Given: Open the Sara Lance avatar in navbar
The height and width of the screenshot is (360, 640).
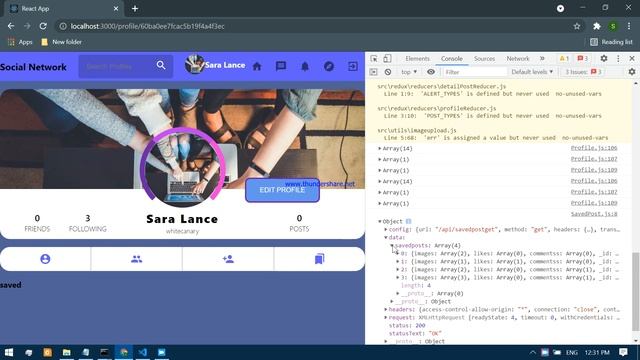Looking at the screenshot, I should [194, 64].
